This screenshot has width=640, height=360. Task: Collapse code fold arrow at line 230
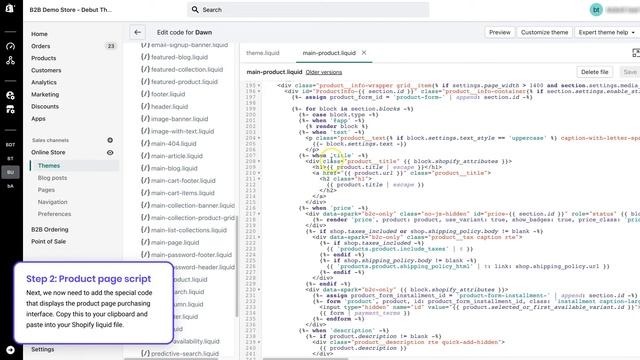(x=259, y=290)
